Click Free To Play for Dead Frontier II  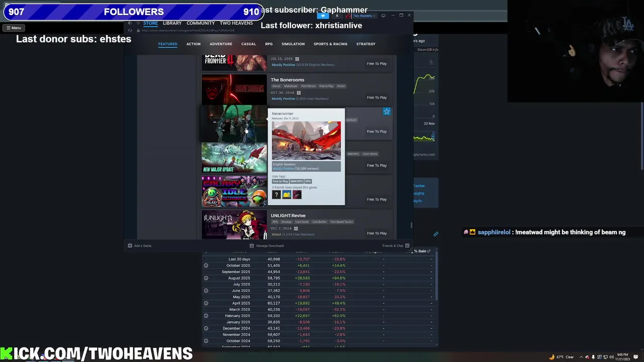(377, 64)
